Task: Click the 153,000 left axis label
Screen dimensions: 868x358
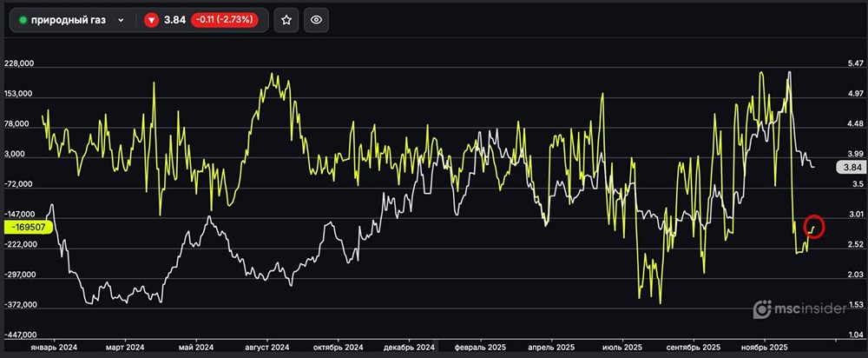Action: pyautogui.click(x=19, y=94)
